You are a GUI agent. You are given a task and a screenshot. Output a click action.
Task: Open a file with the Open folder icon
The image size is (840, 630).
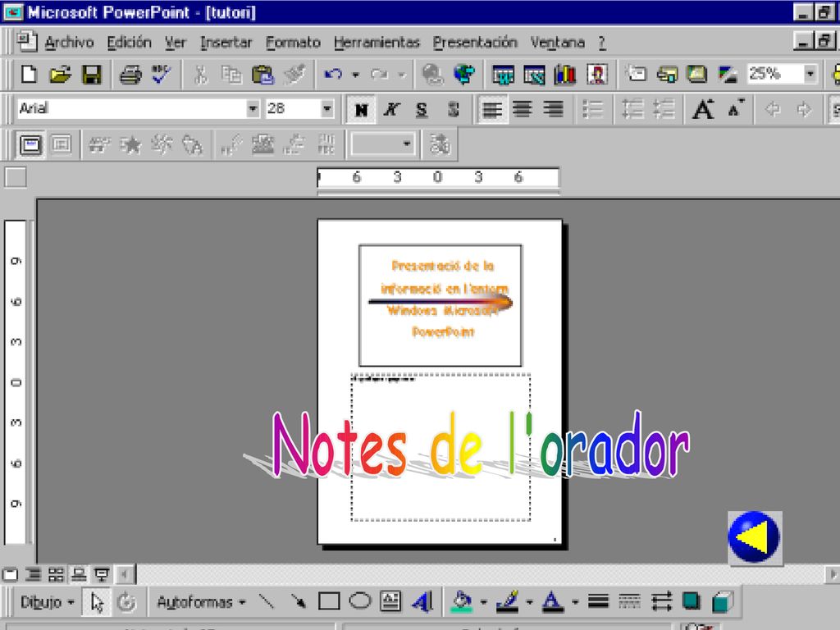point(61,75)
